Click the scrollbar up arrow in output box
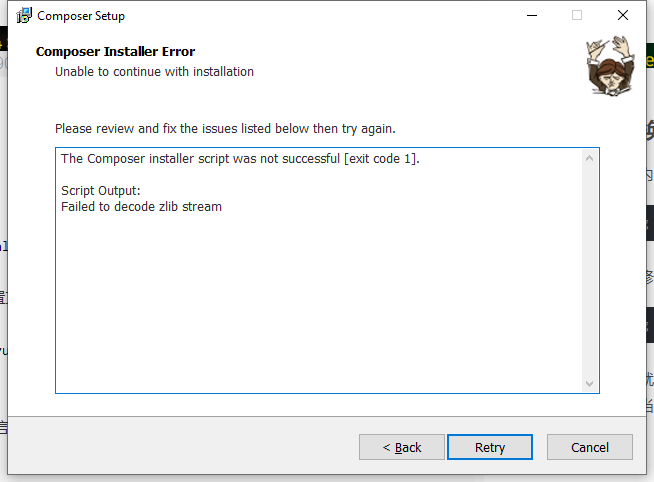The image size is (654, 482). coord(589,158)
